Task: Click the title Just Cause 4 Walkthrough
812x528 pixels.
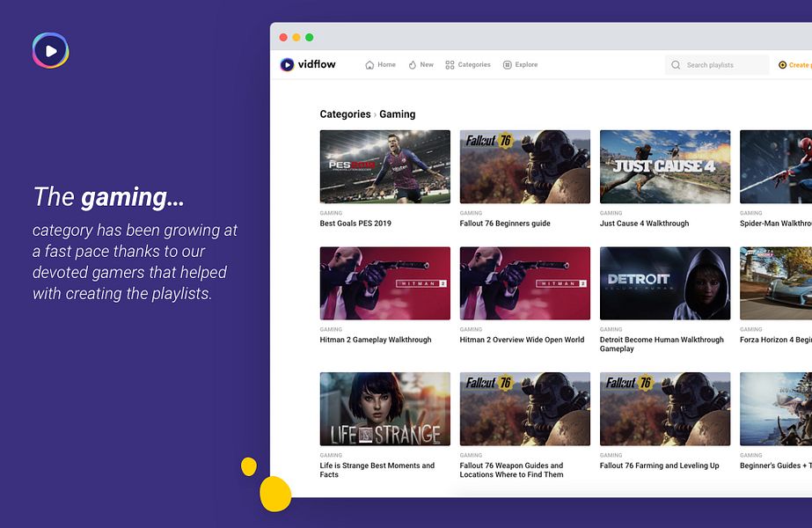Action: (x=644, y=224)
